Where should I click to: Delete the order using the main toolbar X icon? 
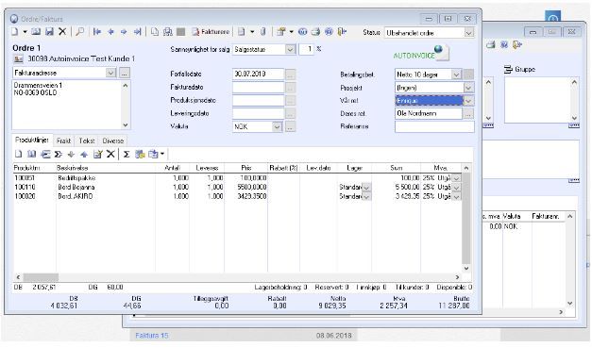tap(62, 32)
